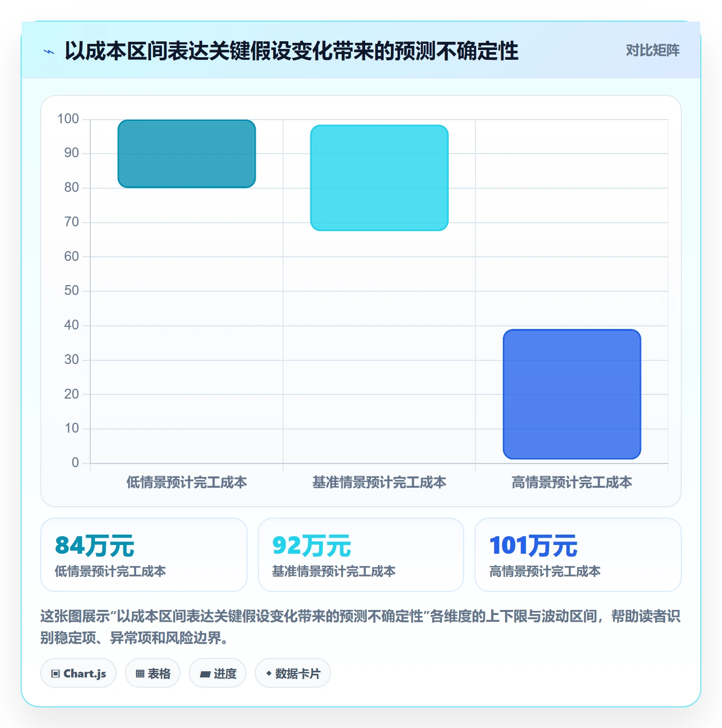Click the cyan bar for 基准情景预计完工成本
722x728 pixels.
point(379,178)
